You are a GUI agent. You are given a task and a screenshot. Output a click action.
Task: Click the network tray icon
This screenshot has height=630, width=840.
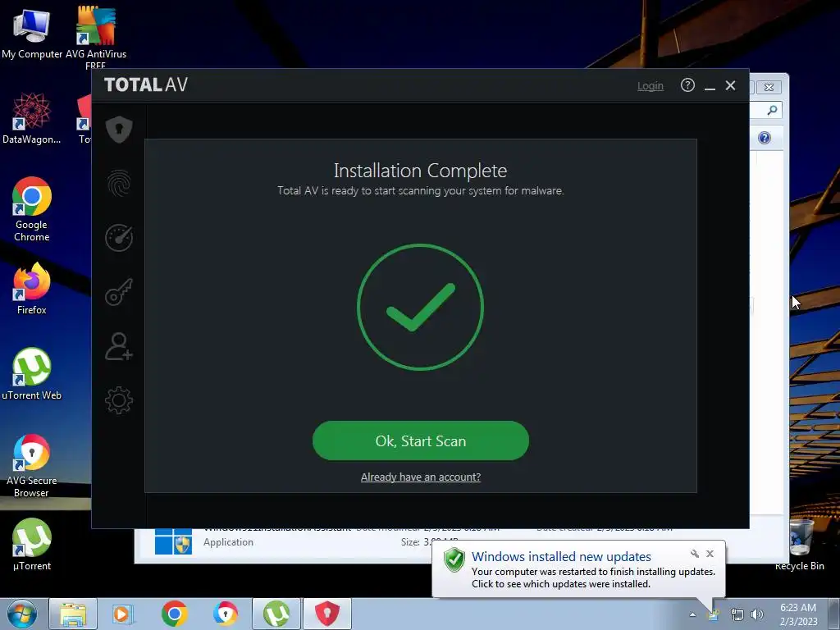click(x=737, y=615)
